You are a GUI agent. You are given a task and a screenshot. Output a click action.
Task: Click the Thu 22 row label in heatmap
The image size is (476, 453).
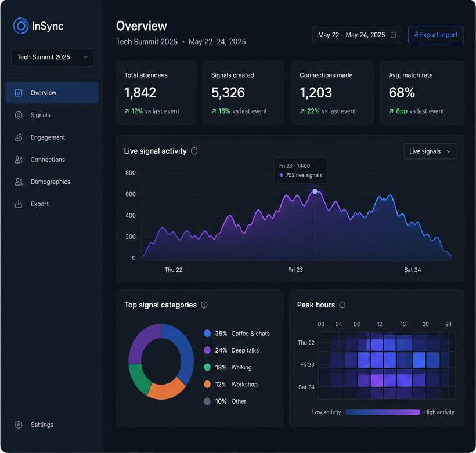click(306, 343)
